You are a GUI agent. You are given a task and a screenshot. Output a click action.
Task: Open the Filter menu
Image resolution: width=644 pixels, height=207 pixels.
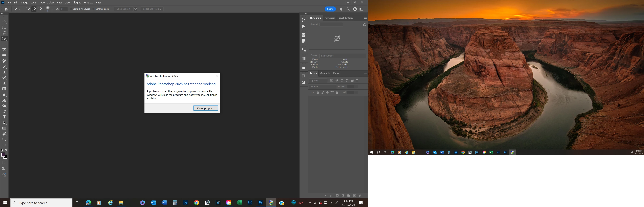point(59,2)
